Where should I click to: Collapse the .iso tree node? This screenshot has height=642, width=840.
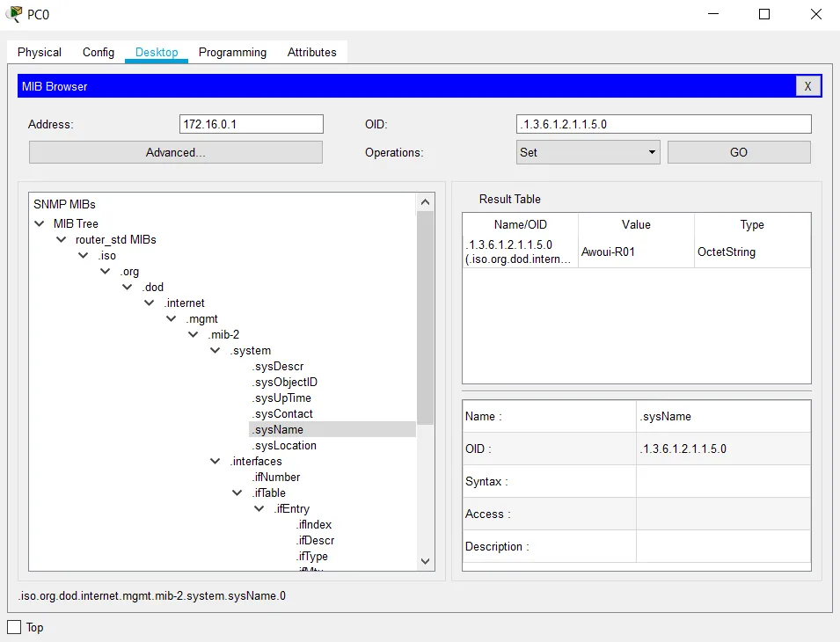coord(83,255)
